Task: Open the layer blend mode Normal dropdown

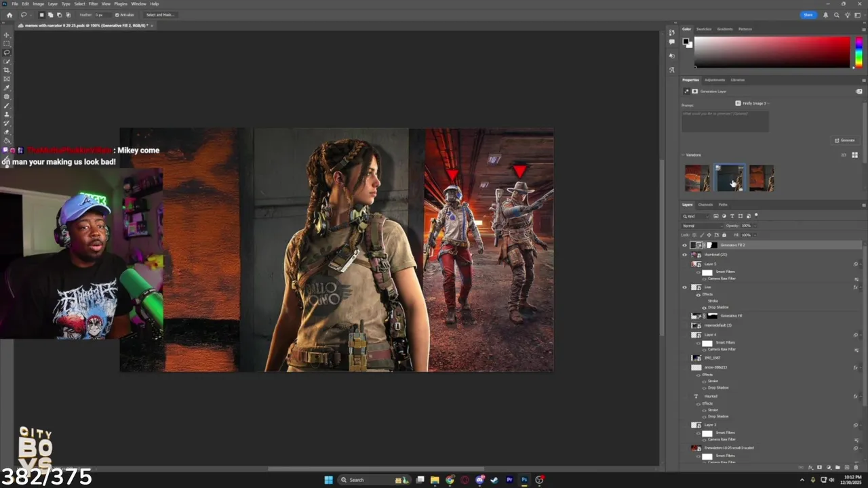Action: [x=702, y=226]
